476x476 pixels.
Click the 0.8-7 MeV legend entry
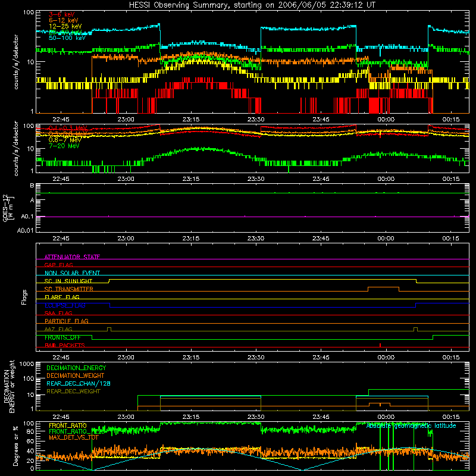[x=65, y=140]
